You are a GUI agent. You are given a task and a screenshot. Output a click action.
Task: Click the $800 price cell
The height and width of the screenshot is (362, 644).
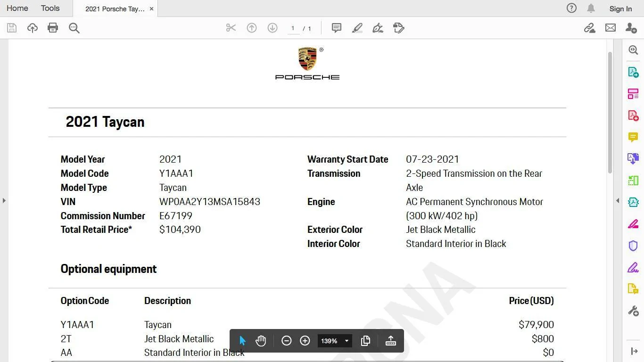(543, 339)
